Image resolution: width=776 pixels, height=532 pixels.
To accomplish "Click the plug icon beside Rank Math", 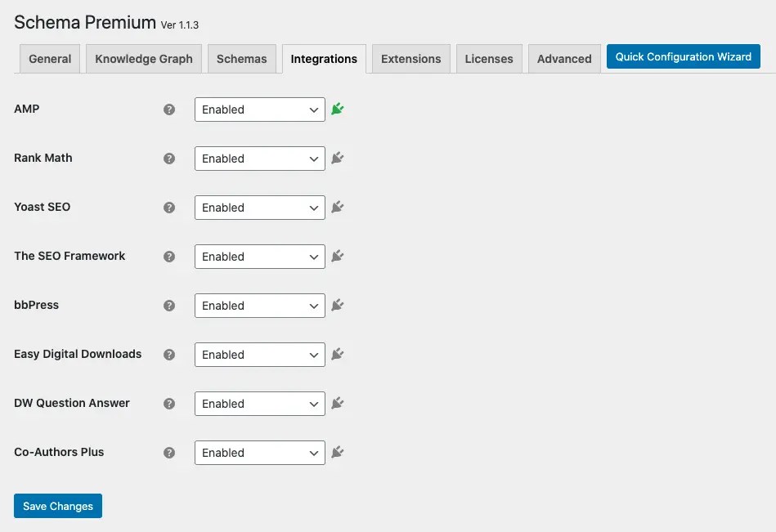I will (x=337, y=158).
